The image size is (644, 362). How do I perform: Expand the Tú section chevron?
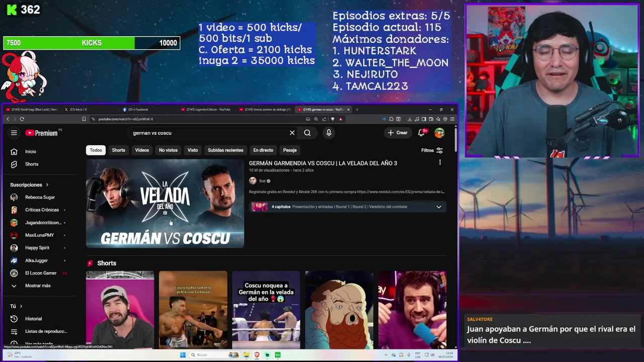[x=21, y=306]
